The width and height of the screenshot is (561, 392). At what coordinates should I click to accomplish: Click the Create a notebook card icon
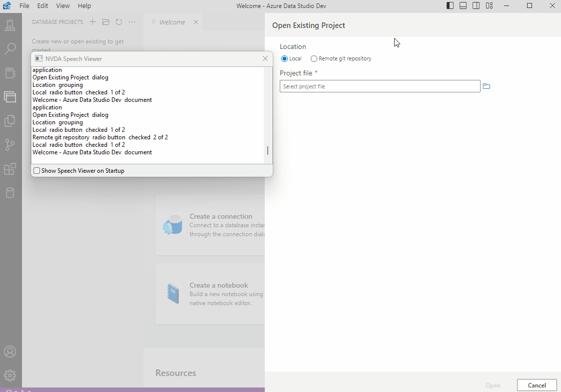173,293
